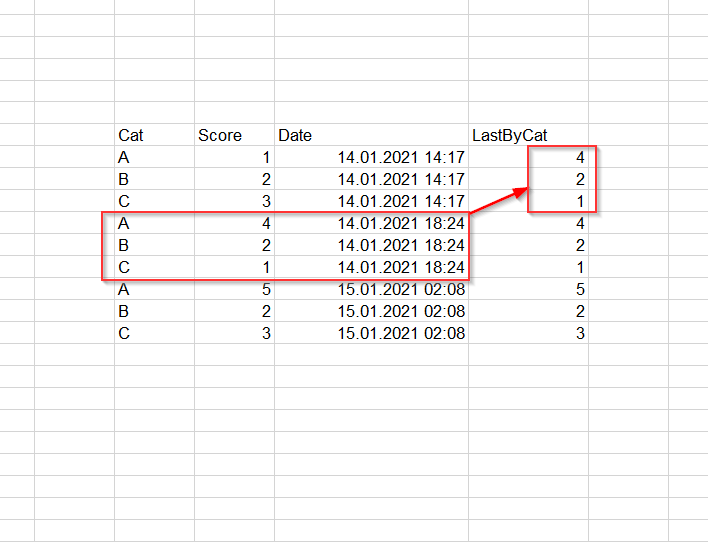
Task: Select LastByCat 5 in 02:08 A row
Action: 528,289
